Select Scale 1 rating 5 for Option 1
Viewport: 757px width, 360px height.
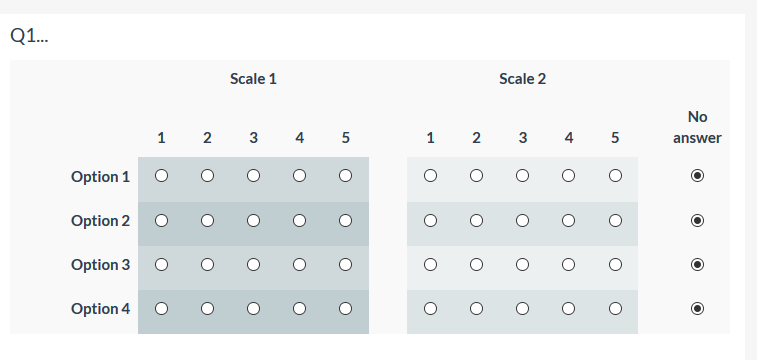pos(345,176)
